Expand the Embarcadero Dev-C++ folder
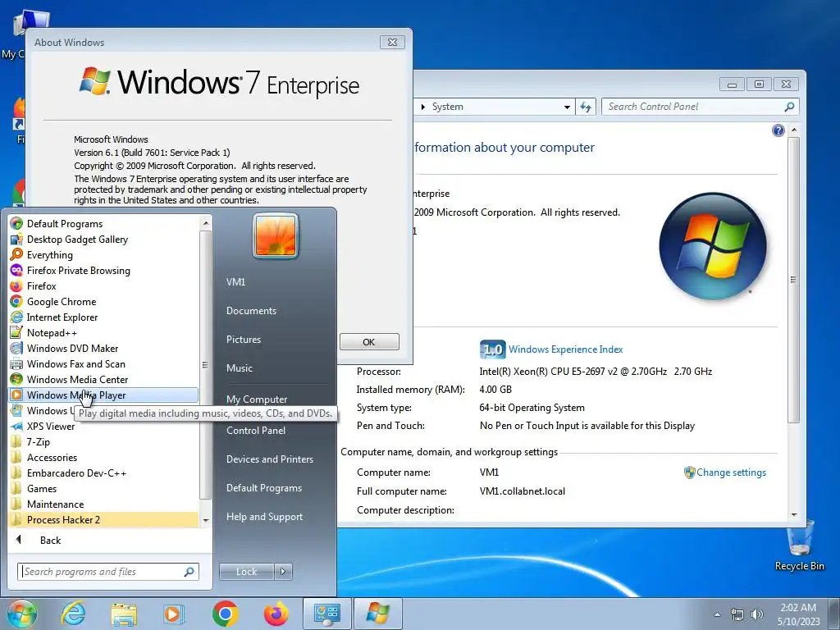 pyautogui.click(x=104, y=473)
